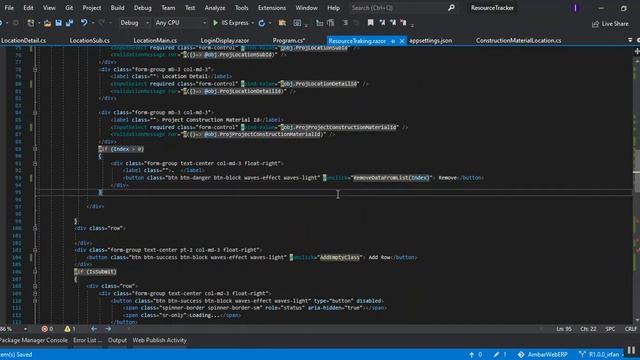Screen dimensions: 640x360
Task: Open the Debug menu
Action: [142, 8]
